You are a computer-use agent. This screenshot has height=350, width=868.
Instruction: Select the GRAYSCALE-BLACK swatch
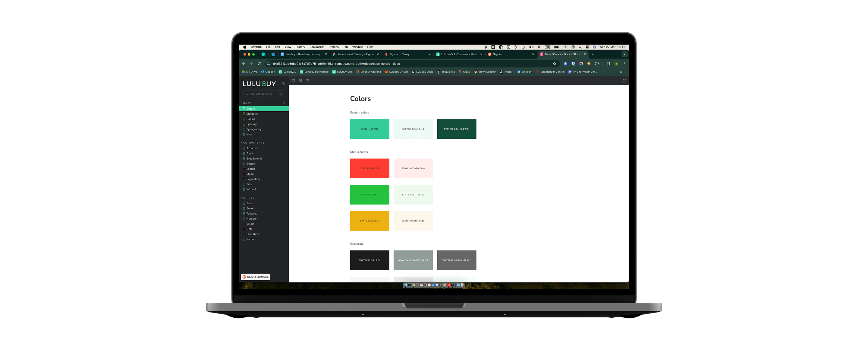click(x=370, y=260)
